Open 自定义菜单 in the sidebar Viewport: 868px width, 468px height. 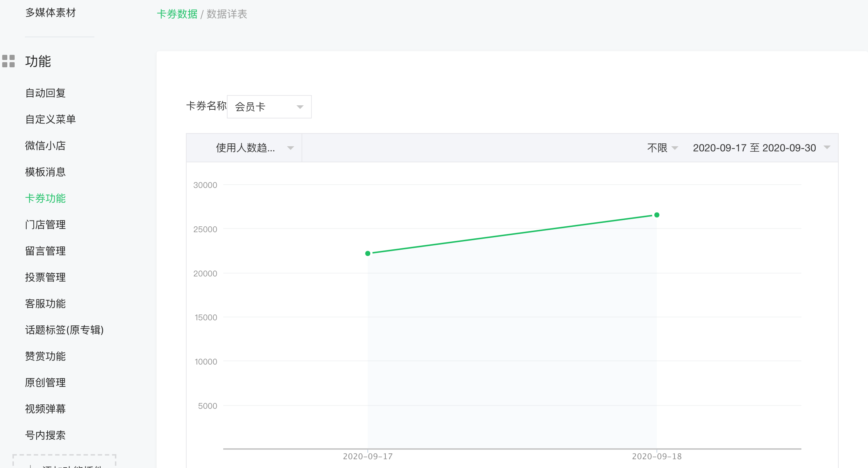pos(50,119)
